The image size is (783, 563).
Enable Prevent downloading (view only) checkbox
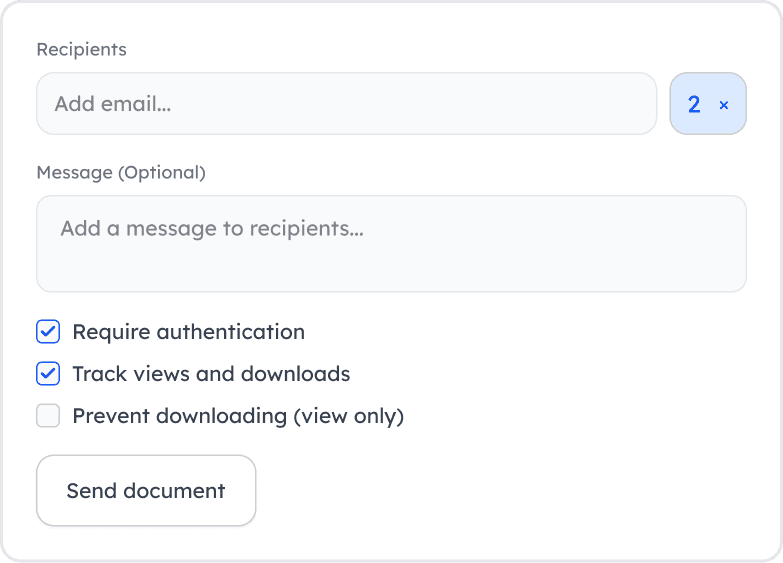click(x=48, y=416)
